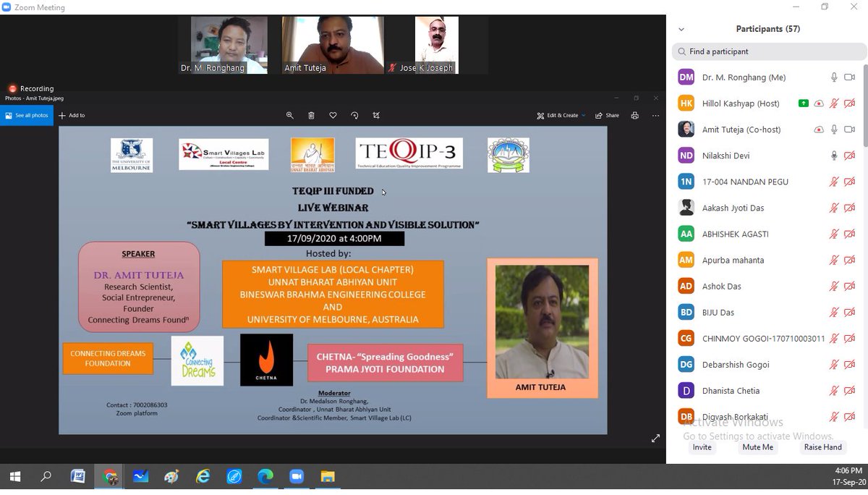The width and height of the screenshot is (868, 495).
Task: Click the heart Favorite icon in Photos
Action: pos(333,115)
